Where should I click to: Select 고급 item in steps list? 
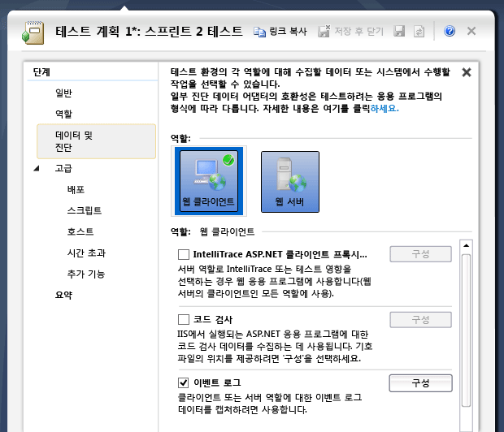pos(63,168)
